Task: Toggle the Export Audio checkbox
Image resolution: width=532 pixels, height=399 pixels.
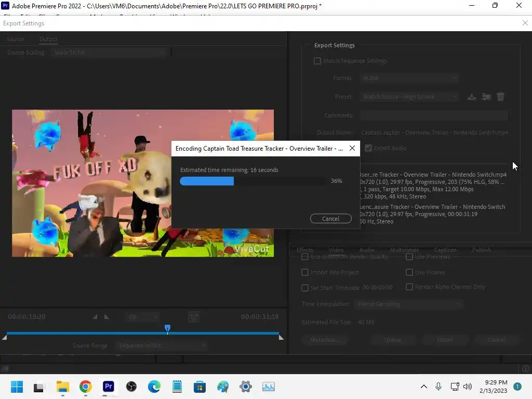Action: (x=368, y=148)
